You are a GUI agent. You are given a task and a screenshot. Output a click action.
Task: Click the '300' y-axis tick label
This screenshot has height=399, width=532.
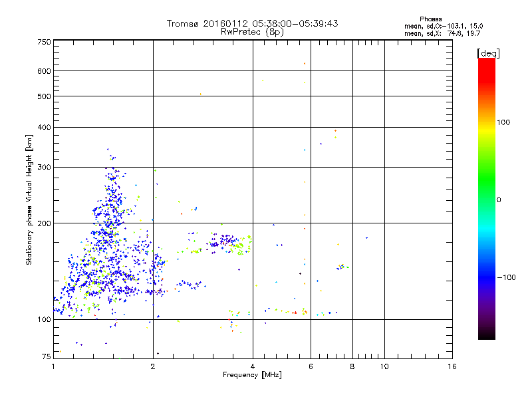(44, 168)
